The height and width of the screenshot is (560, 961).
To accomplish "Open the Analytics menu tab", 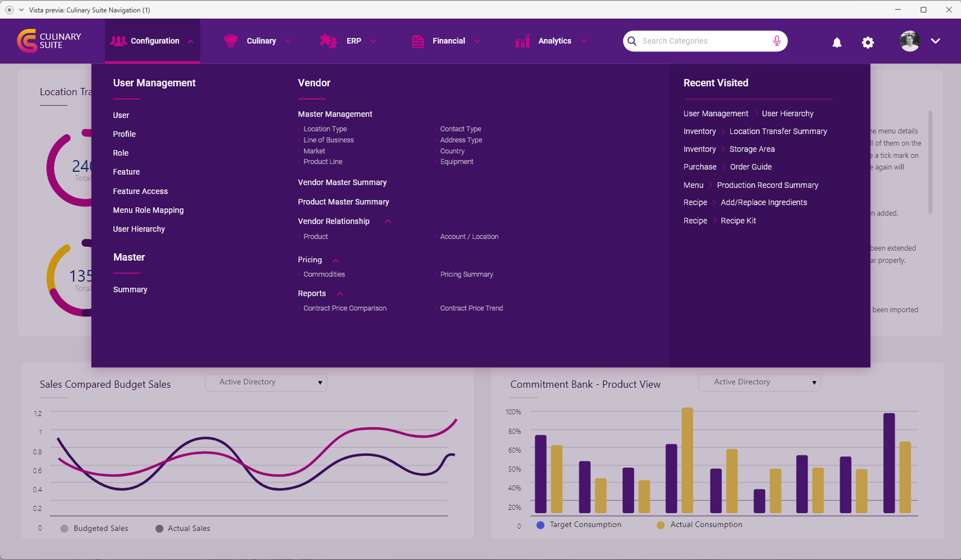I will coord(551,41).
